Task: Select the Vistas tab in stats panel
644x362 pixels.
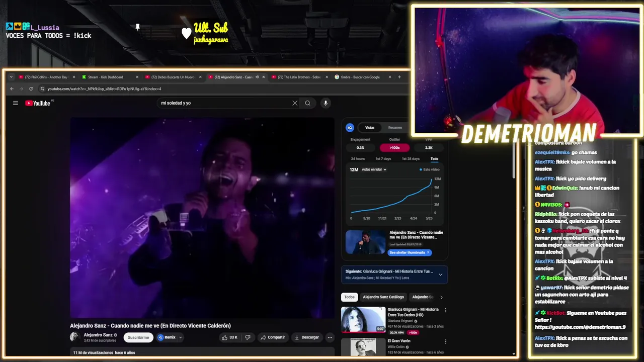Action: pos(370,128)
